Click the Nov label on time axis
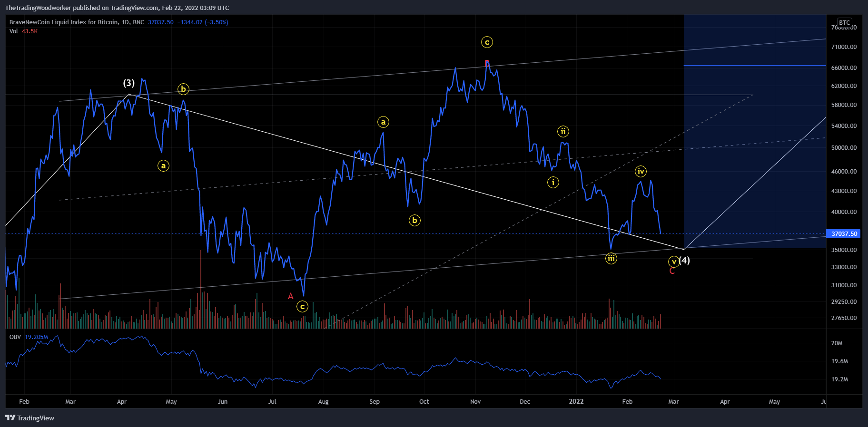The height and width of the screenshot is (427, 868). (475, 402)
